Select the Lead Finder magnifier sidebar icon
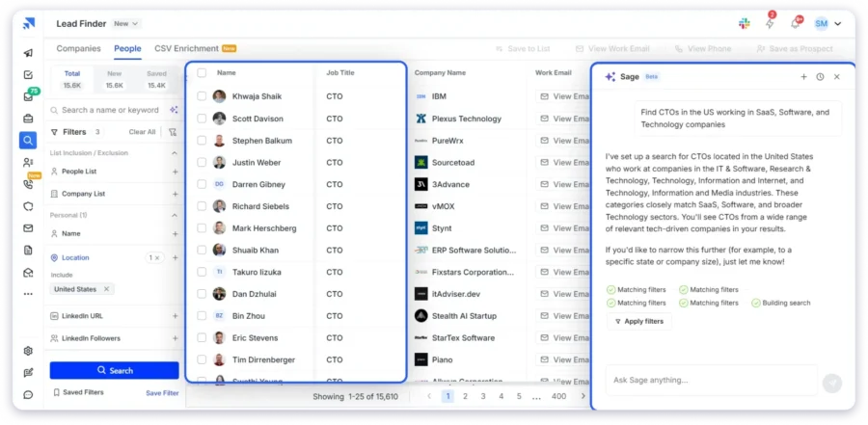The width and height of the screenshot is (868, 425). (x=28, y=141)
